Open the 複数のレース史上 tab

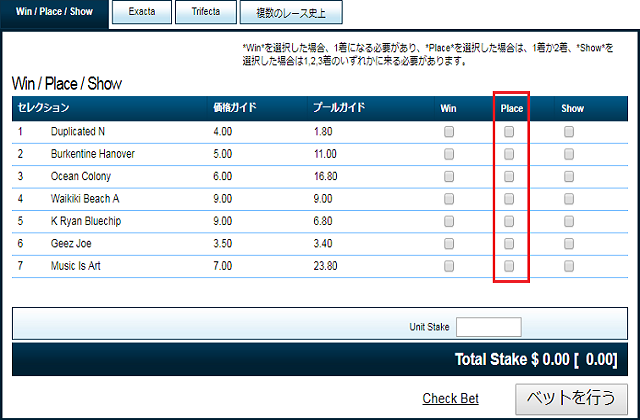[x=291, y=14]
